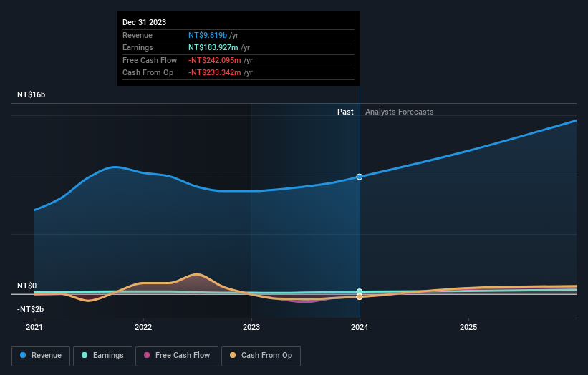Click the 2022 x-axis label
Screen dimensions: 588x375
[x=143, y=327]
